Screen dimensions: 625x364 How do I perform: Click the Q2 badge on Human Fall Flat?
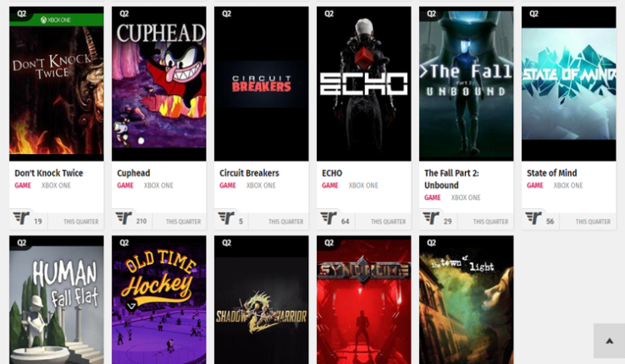point(21,243)
